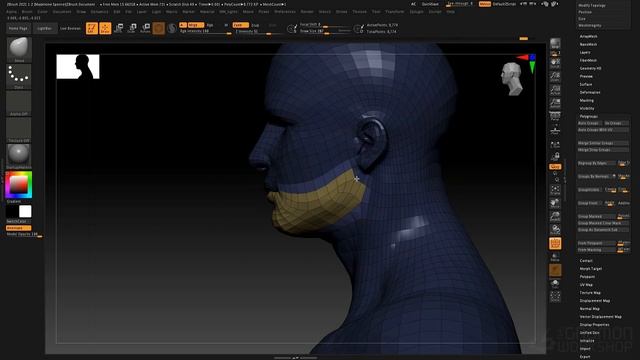640x360 pixels.
Task: Toggle the Gizmo 3D round icon
Action: 159,28
